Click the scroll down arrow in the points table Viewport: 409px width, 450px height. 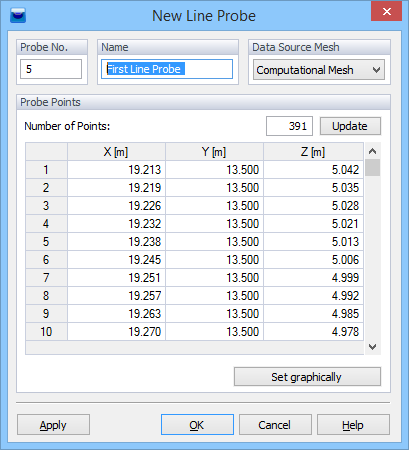(x=372, y=347)
